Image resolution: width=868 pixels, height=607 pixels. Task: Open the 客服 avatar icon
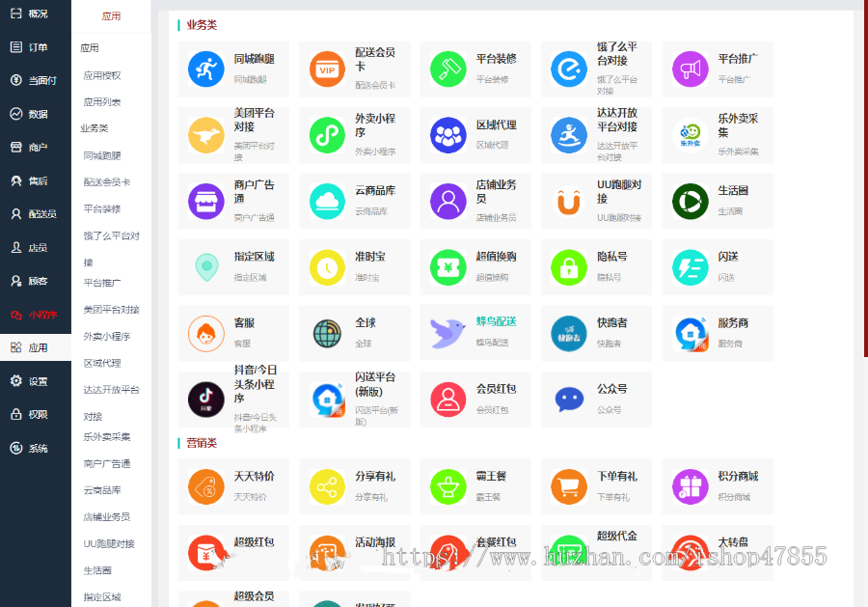[x=206, y=334]
